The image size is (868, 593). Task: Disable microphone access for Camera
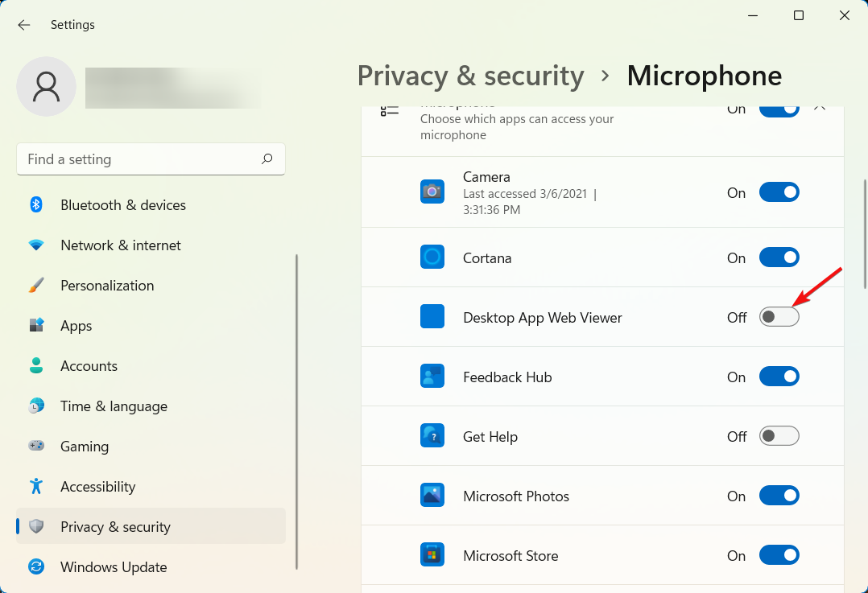[x=779, y=192]
